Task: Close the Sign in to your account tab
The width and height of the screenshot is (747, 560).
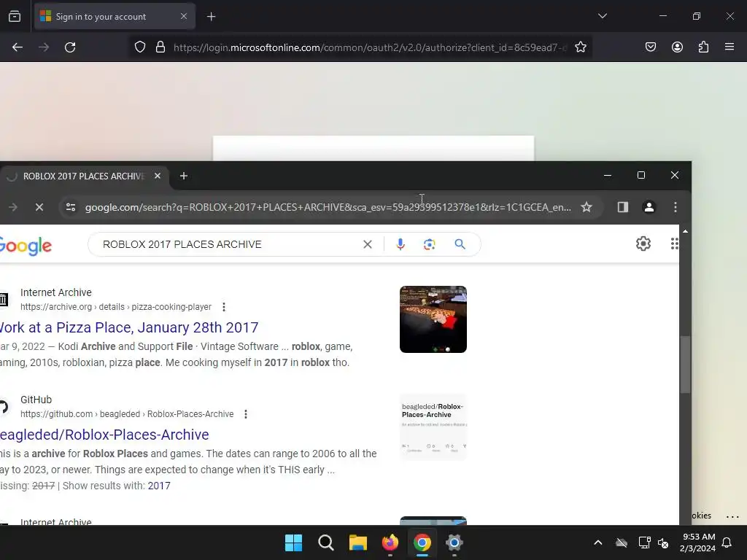Action: [x=183, y=16]
